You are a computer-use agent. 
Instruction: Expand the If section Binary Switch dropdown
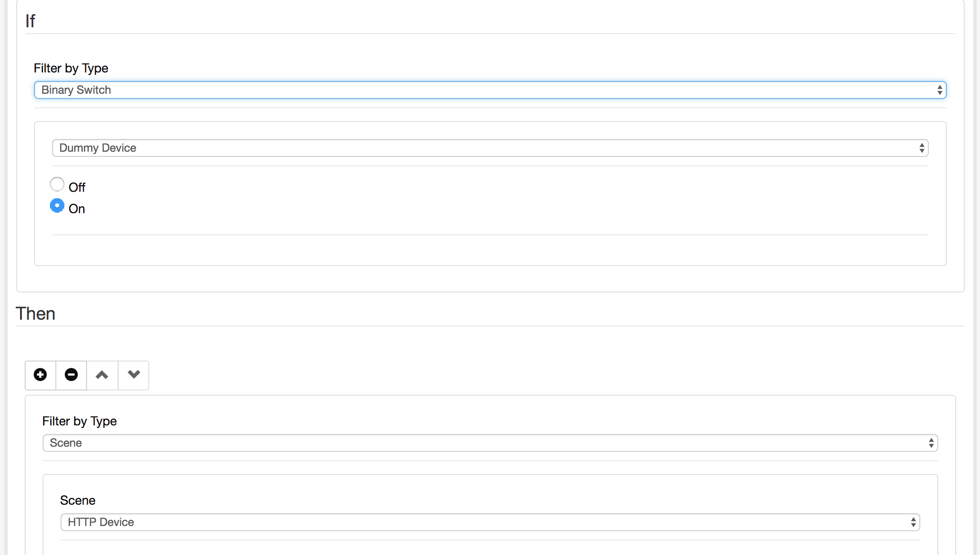(489, 90)
